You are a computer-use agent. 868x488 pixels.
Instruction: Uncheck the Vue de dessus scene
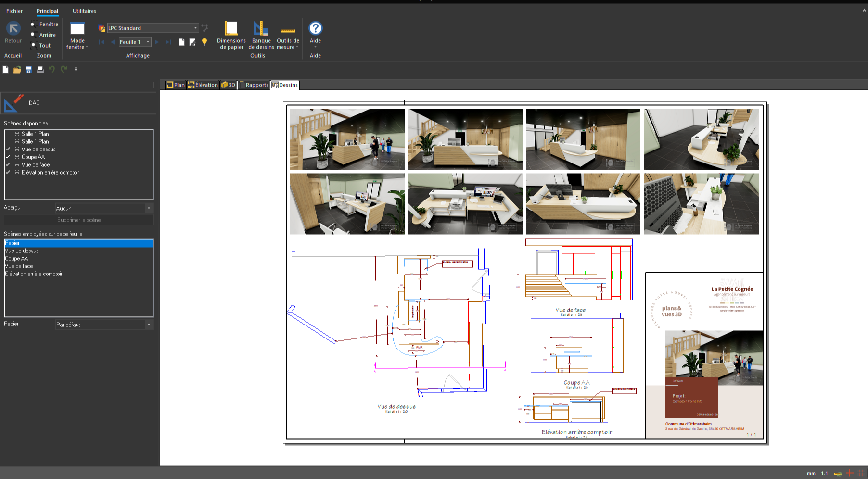click(8, 150)
